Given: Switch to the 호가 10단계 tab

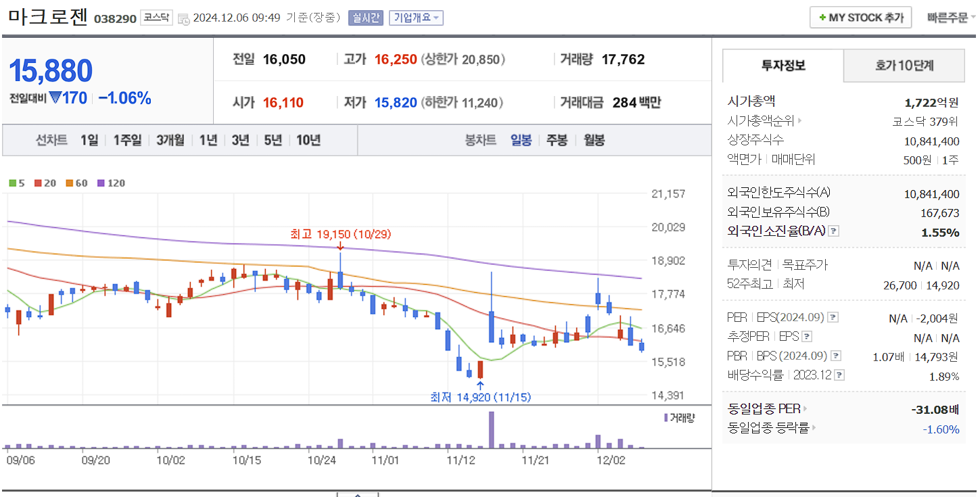Looking at the screenshot, I should 904,66.
